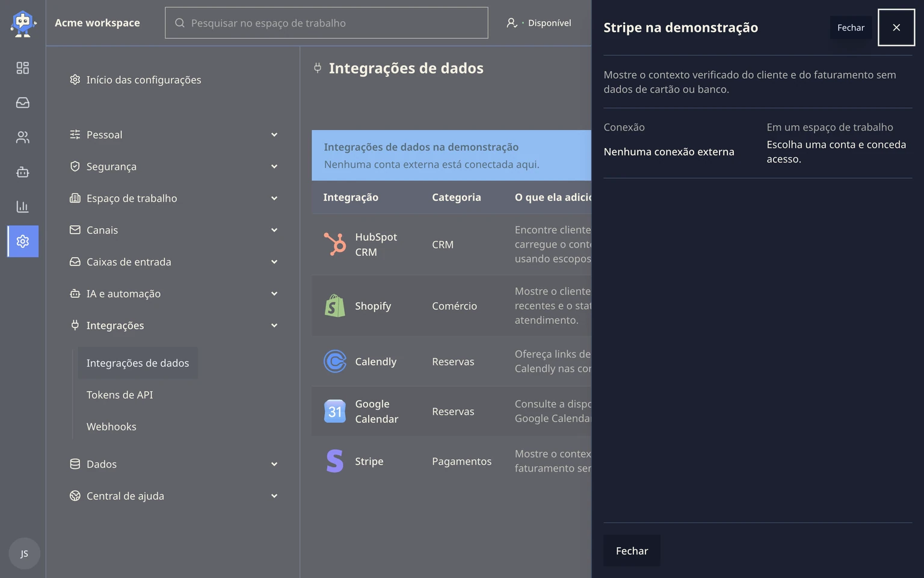Expand the Central de ajuda section
Screen dimensions: 924x578
tap(174, 496)
